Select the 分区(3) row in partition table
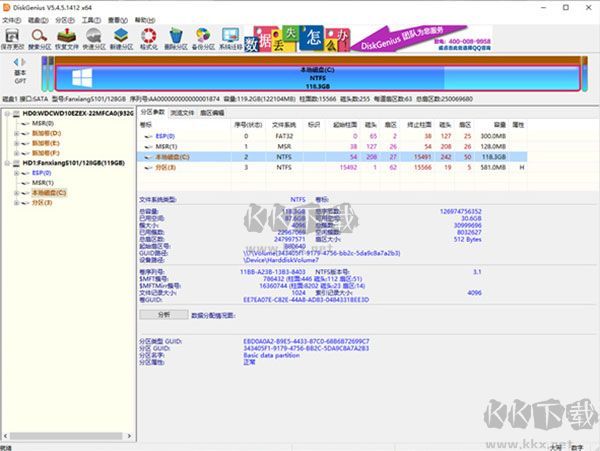The height and width of the screenshot is (451, 600). pyautogui.click(x=332, y=168)
